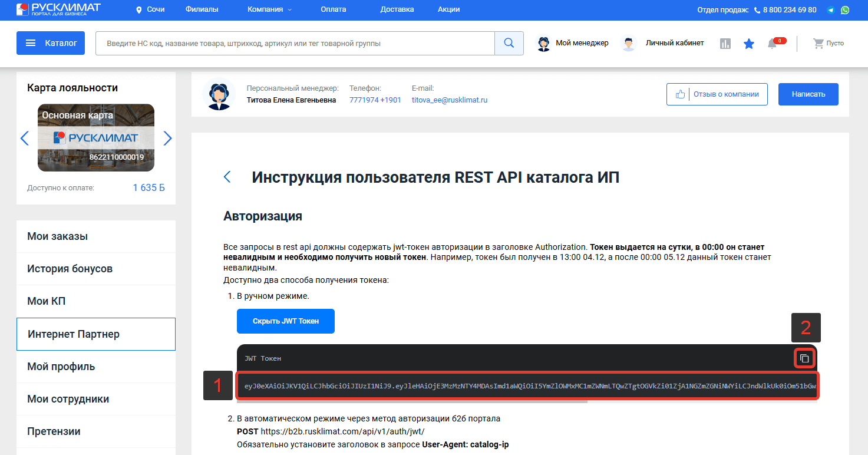This screenshot has height=455, width=868.
Task: Open История бонусов sidebar item
Action: (x=96, y=269)
